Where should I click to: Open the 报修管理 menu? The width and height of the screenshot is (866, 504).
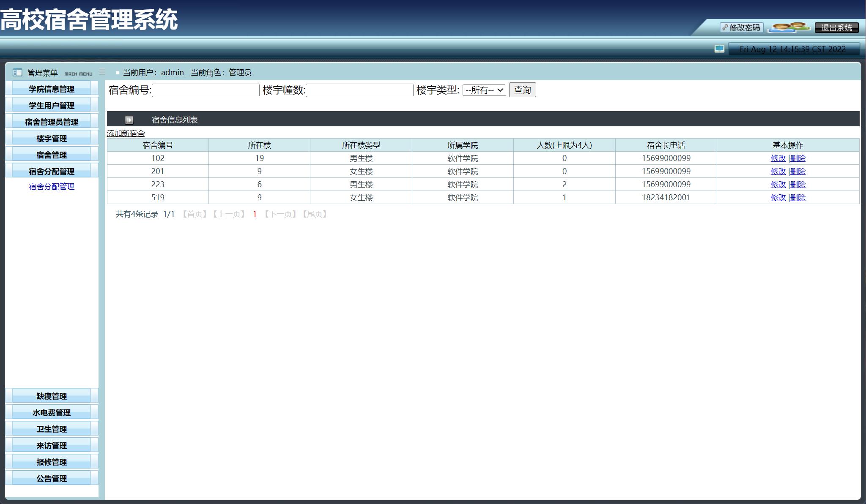52,462
